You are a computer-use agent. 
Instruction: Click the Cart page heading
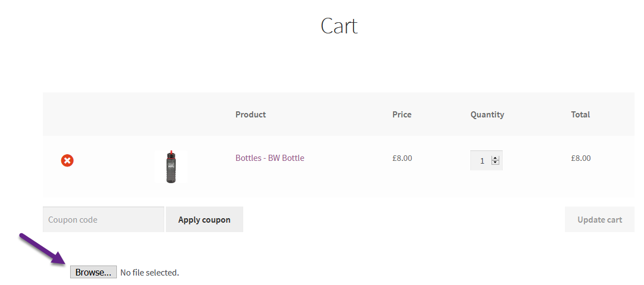(339, 26)
